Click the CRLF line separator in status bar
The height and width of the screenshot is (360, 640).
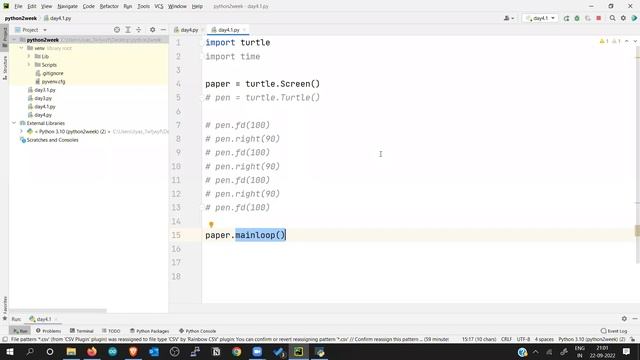coord(506,339)
